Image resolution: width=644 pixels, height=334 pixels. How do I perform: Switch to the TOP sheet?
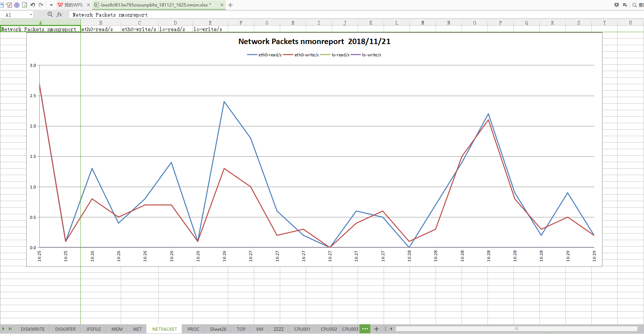pyautogui.click(x=241, y=329)
